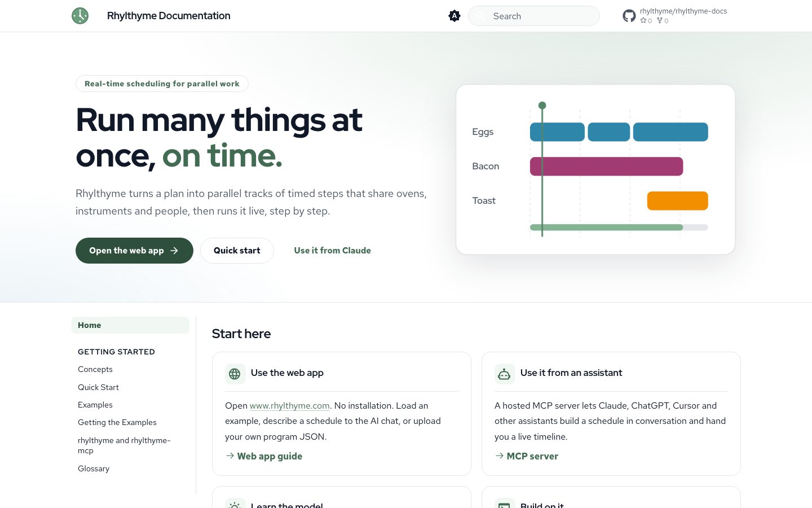Click the arrow beside Web app guide
812x508 pixels.
coord(230,456)
